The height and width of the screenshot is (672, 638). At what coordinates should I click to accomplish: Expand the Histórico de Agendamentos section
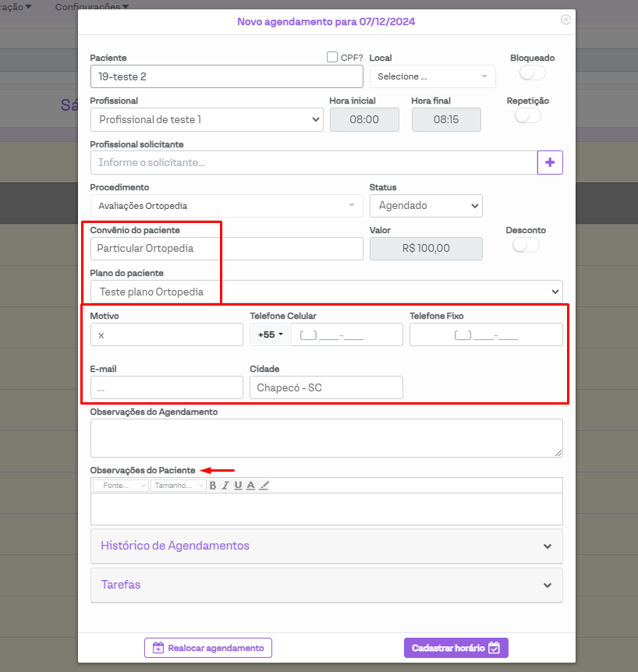click(326, 546)
